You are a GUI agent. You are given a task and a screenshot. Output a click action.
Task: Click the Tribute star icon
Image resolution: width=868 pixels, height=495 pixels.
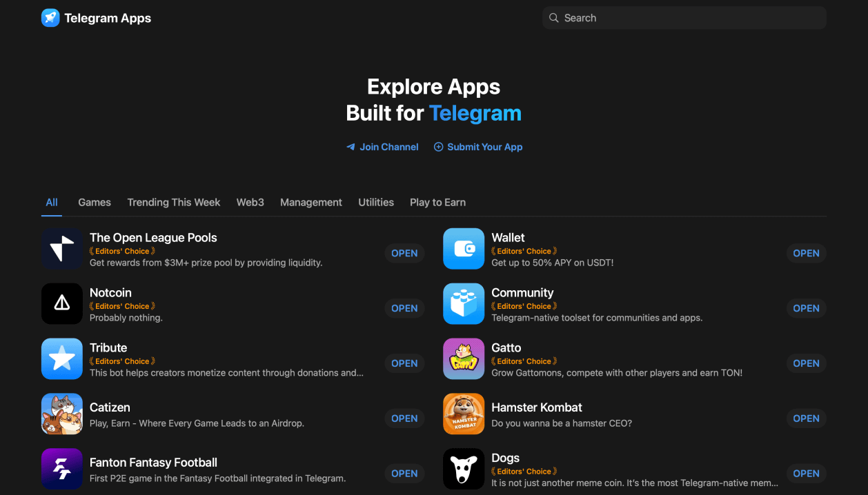pyautogui.click(x=62, y=358)
